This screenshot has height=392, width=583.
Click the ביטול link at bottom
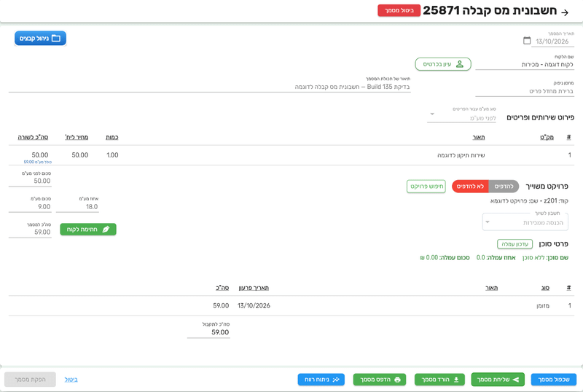point(71,380)
